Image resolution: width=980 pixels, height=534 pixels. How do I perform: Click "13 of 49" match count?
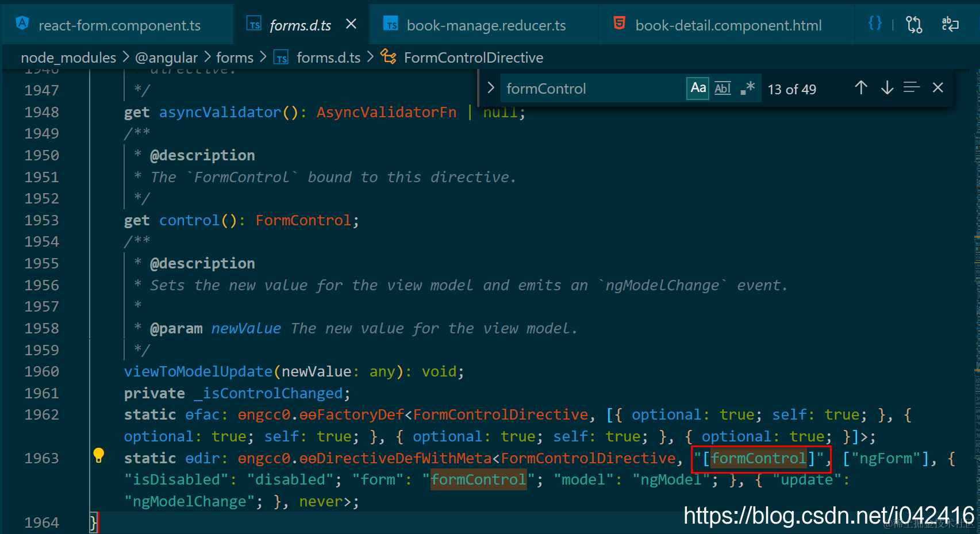(792, 89)
